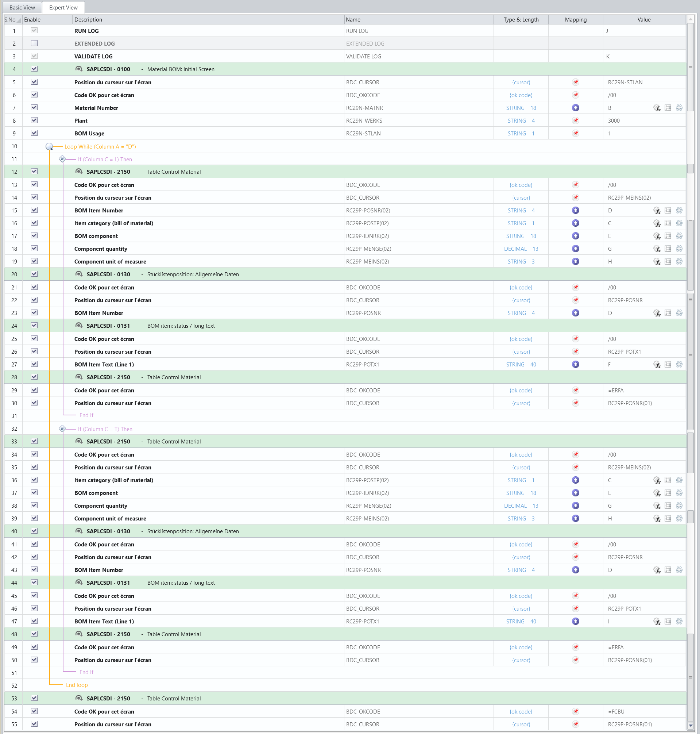Click the formula icon in BOM Item Text row 27
The image size is (700, 734).
point(657,364)
